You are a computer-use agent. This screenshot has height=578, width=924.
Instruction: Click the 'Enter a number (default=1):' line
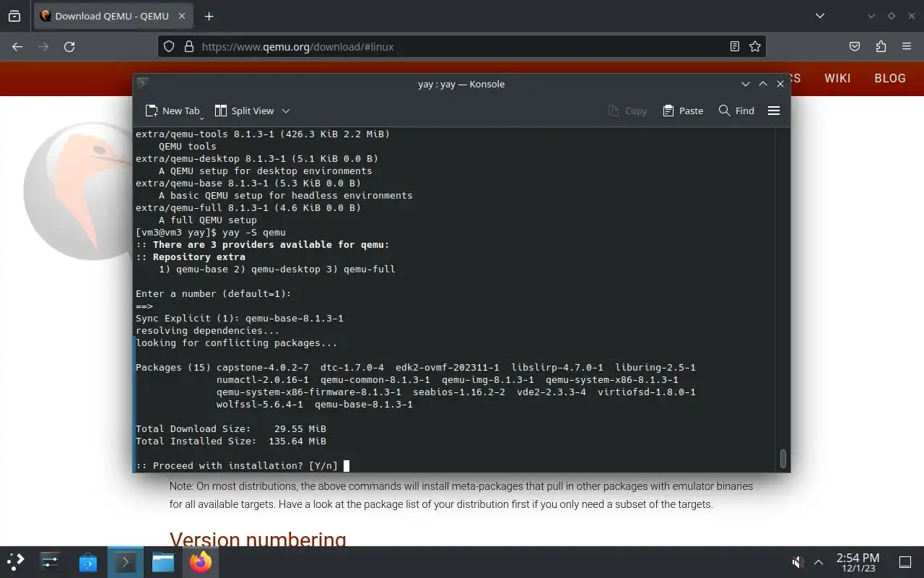click(x=214, y=293)
